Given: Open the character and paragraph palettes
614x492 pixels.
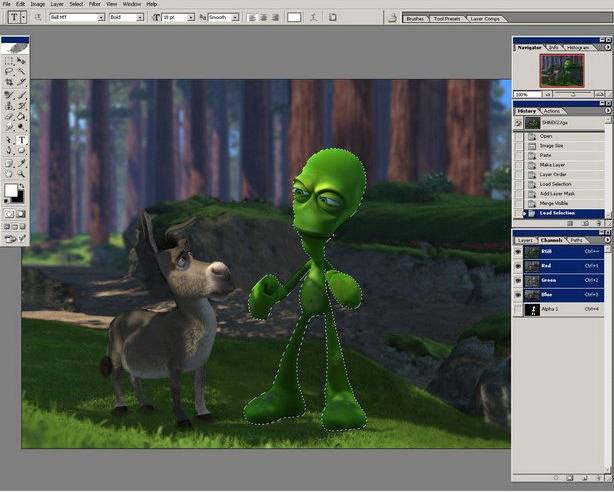Looking at the screenshot, I should point(332,17).
